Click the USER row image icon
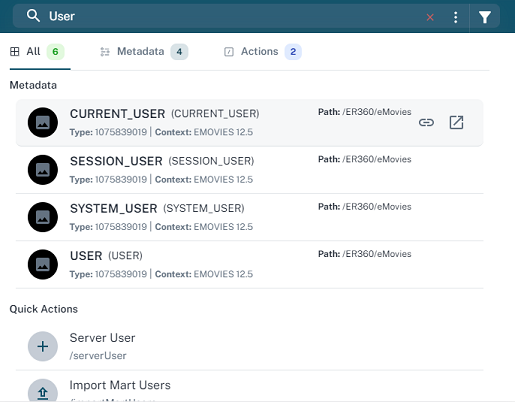 tap(43, 264)
